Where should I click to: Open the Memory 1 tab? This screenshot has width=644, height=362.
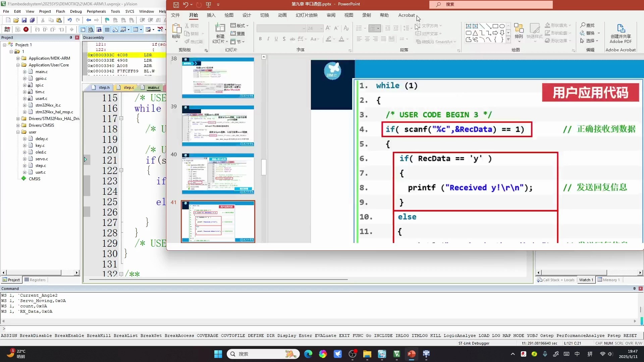[x=609, y=280]
